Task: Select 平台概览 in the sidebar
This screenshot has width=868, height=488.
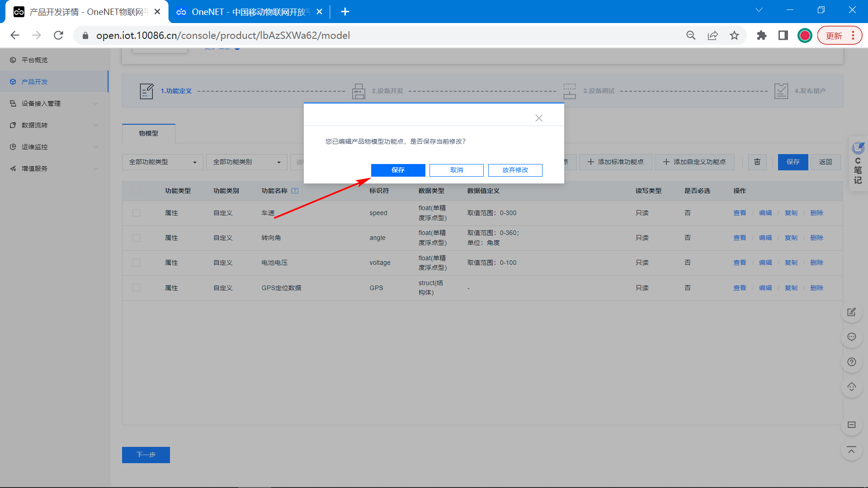Action: (35, 60)
